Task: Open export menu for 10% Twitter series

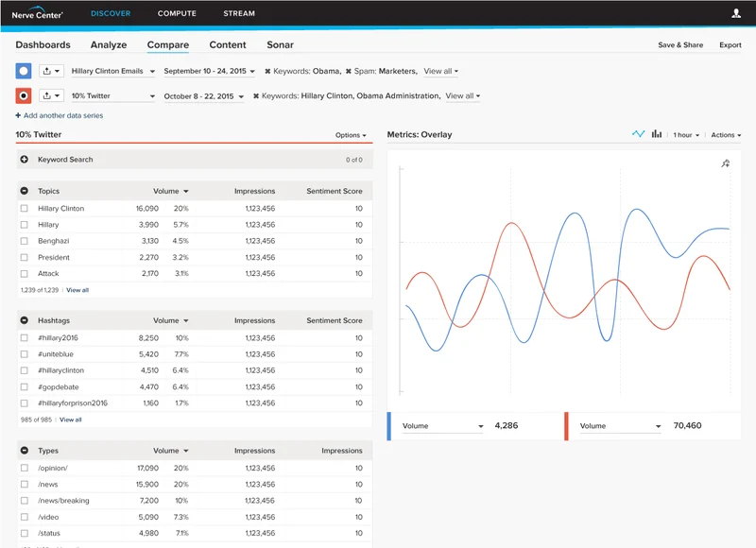Action: pos(51,95)
